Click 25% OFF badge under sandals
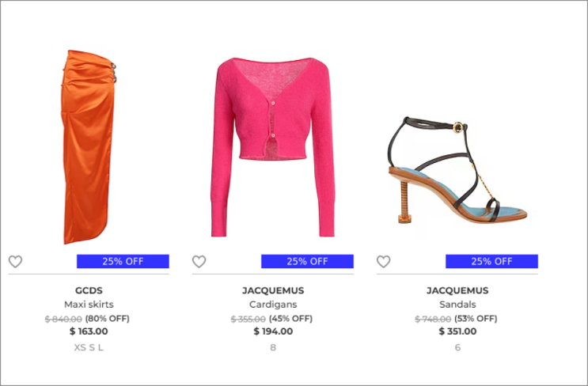The height and width of the screenshot is (386, 588). pos(491,261)
